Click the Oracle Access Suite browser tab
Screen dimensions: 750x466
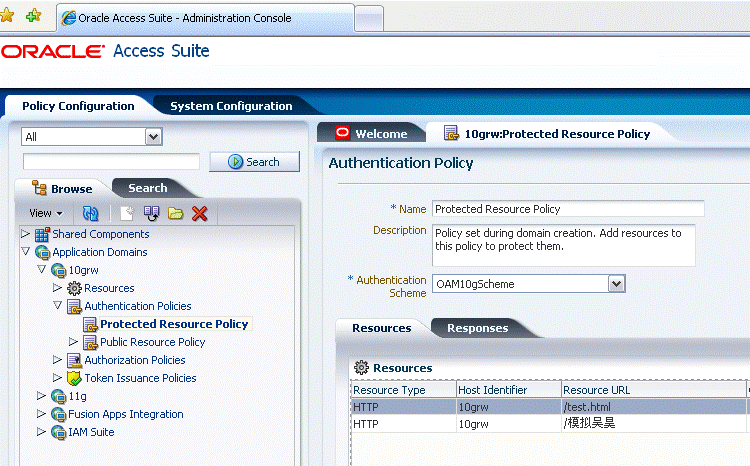click(x=206, y=18)
